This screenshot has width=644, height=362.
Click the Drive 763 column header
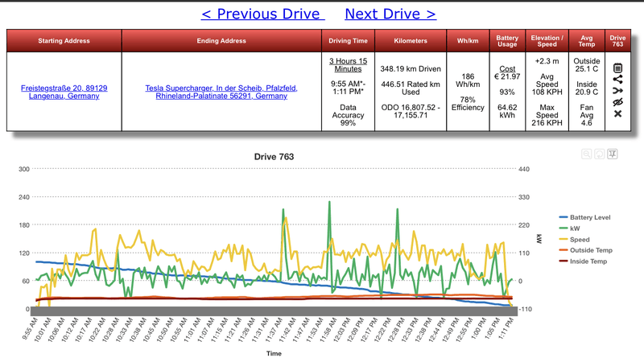617,41
